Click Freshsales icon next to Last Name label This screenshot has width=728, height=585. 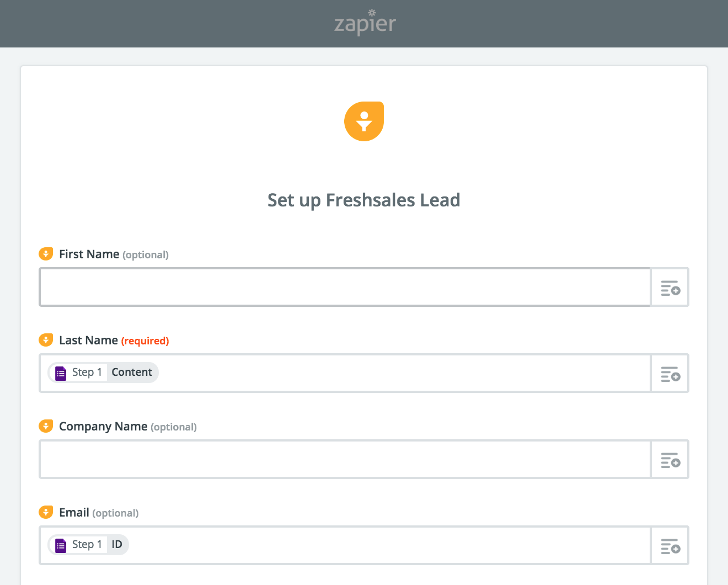tap(46, 340)
